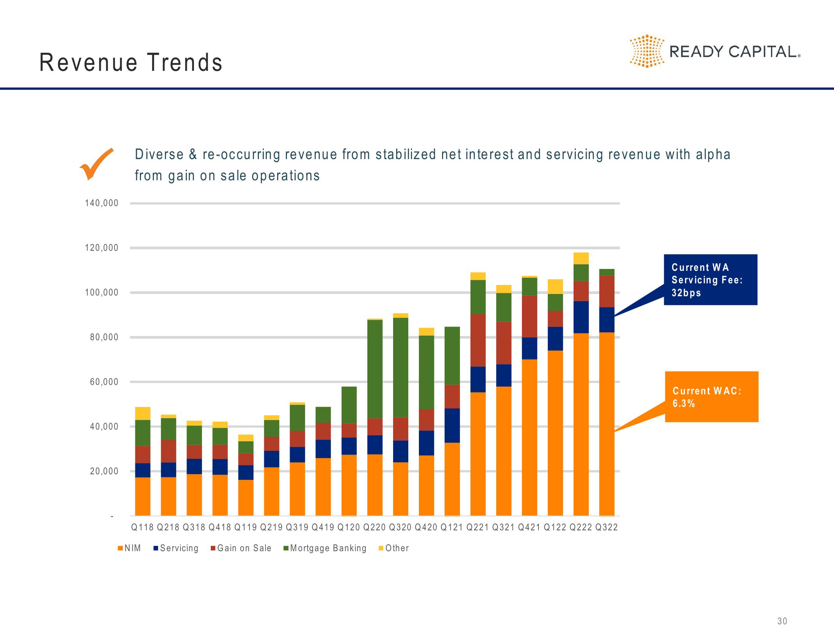Click the 120,000 y-axis label
Screen dimensions: 834x644
[102, 248]
